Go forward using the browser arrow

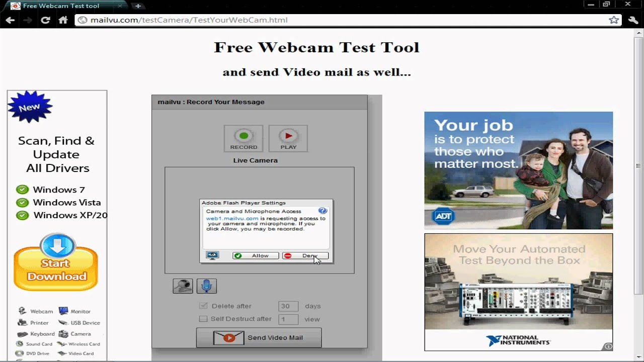[28, 20]
